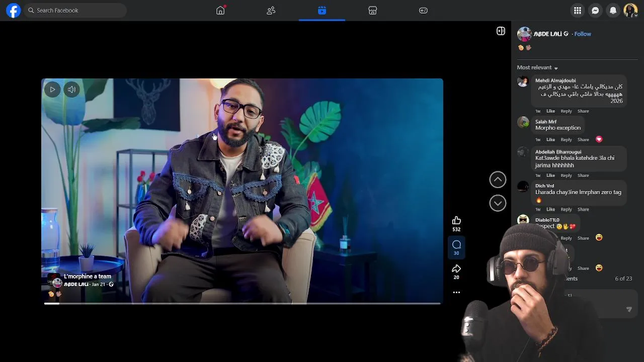644x362 pixels.
Task: Reply to Dich Vrd's comment
Action: [x=567, y=209]
